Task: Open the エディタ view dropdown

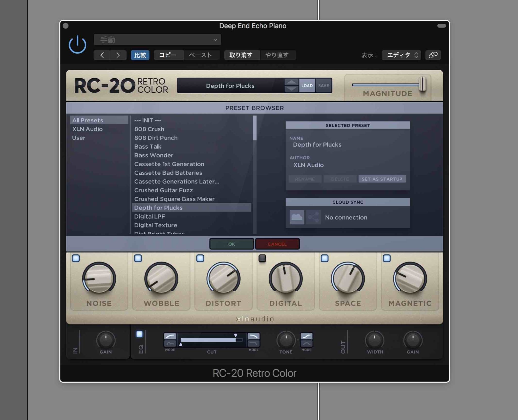Action: point(401,55)
